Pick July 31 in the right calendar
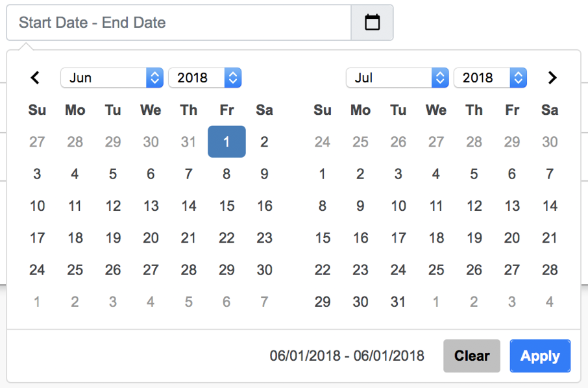The width and height of the screenshot is (588, 388). pyautogui.click(x=398, y=302)
